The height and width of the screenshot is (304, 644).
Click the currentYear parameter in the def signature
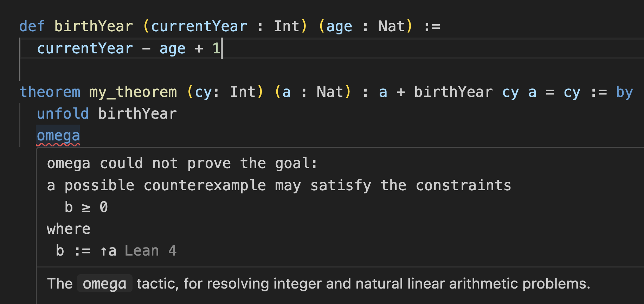pyautogui.click(x=199, y=26)
